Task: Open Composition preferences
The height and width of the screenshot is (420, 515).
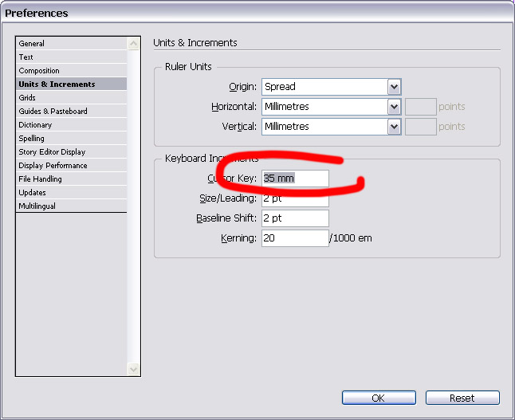Action: [71, 71]
